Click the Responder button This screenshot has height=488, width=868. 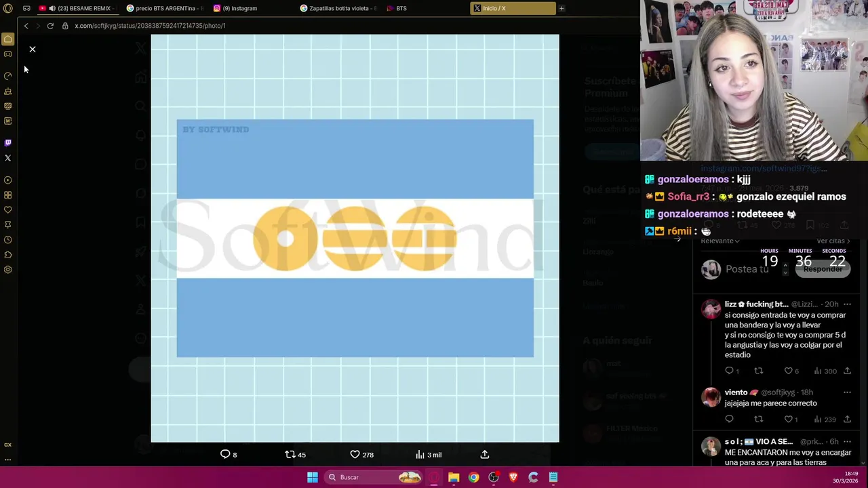pyautogui.click(x=823, y=269)
